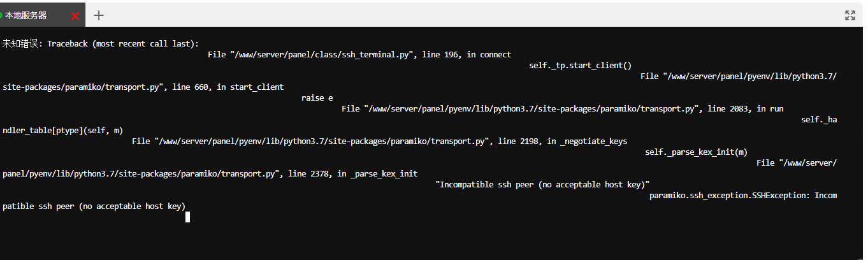The height and width of the screenshot is (260, 868).
Task: Open a new terminal tab with plus icon
Action: coord(99,15)
